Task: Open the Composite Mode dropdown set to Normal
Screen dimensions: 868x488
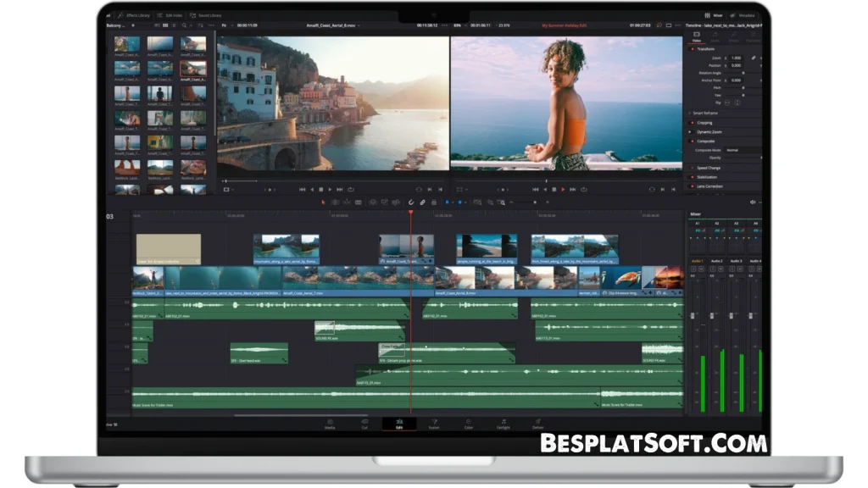Action: (x=743, y=150)
